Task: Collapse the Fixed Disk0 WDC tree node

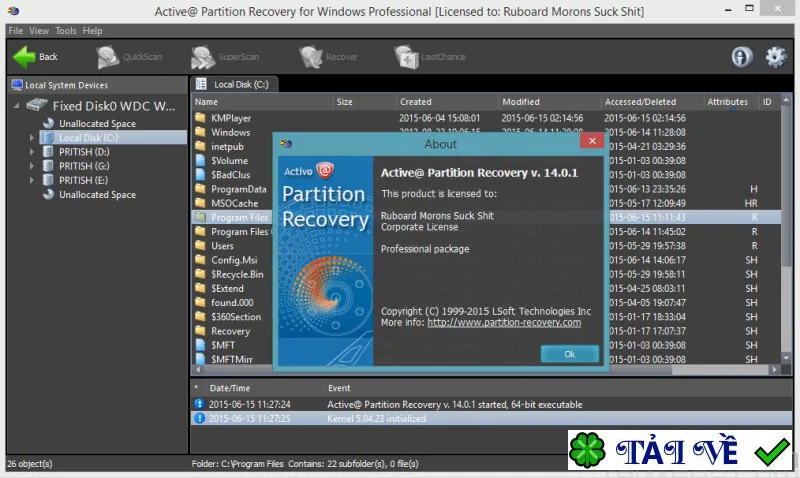Action: pyautogui.click(x=16, y=106)
